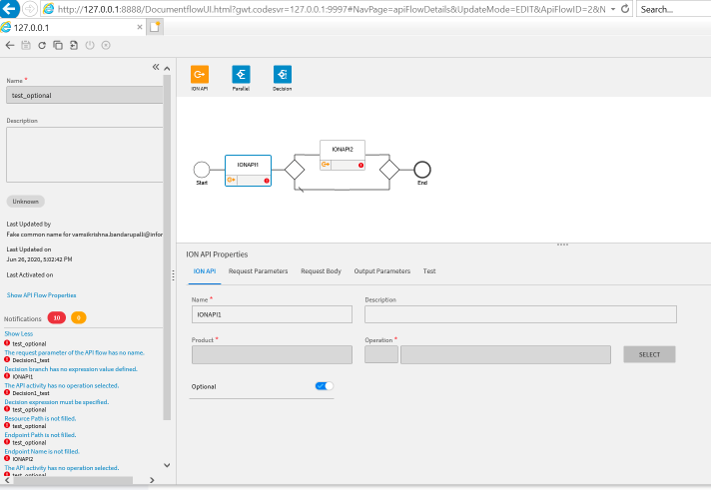Screen dimensions: 711x490
Task: Click the export icon in the app toolbar
Action: coord(74,45)
